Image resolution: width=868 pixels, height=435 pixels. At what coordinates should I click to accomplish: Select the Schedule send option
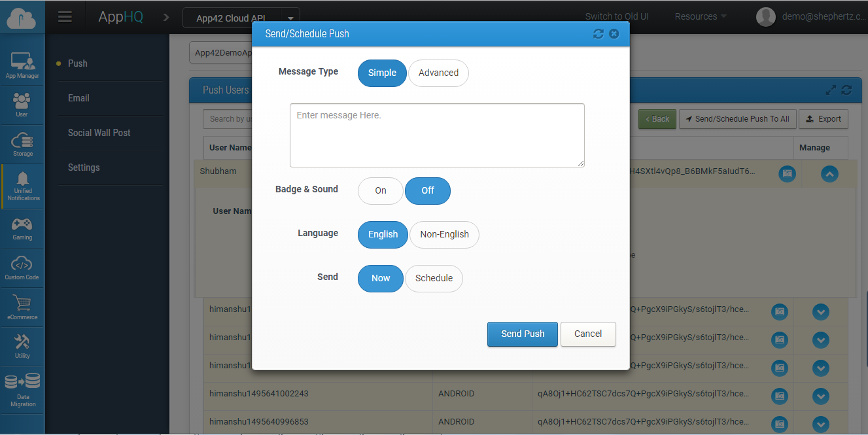click(x=434, y=279)
